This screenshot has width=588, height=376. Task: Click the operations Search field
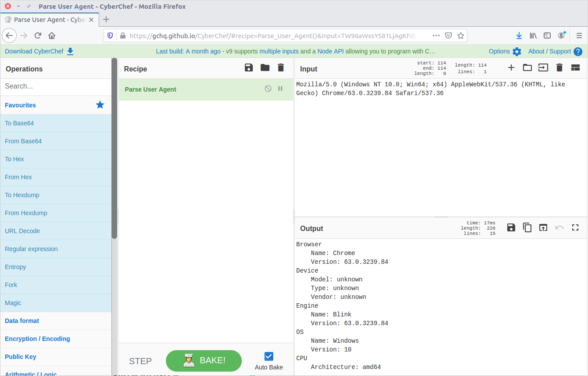pyautogui.click(x=56, y=86)
